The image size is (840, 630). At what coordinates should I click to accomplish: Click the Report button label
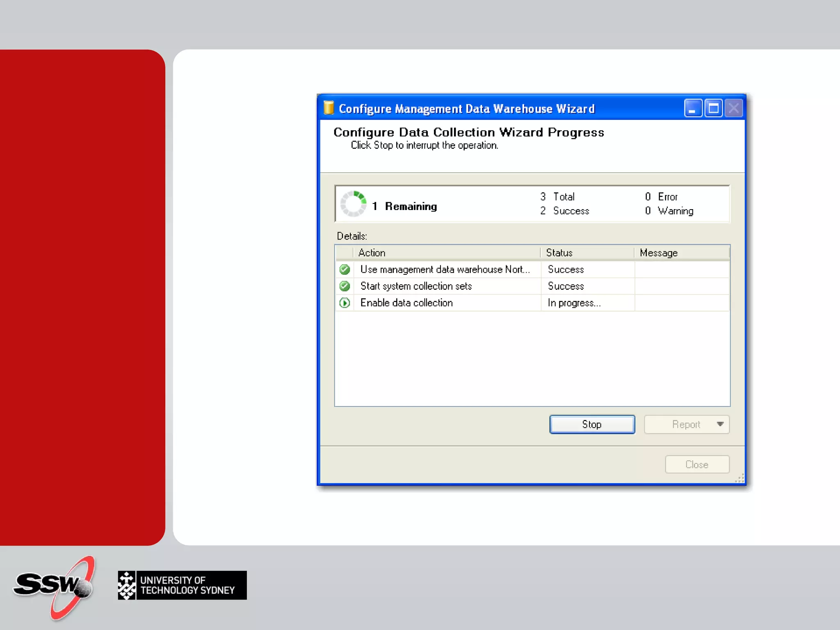(x=685, y=424)
